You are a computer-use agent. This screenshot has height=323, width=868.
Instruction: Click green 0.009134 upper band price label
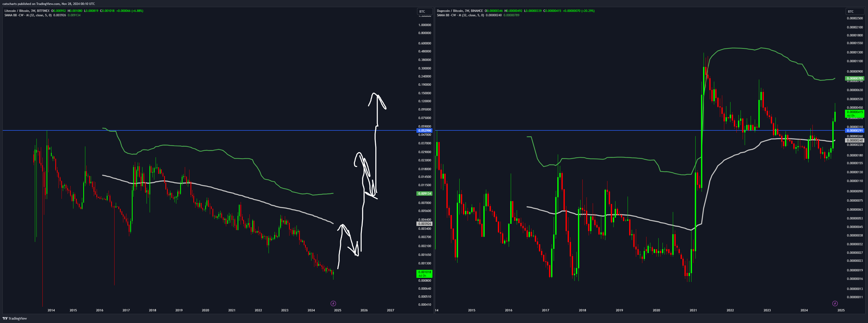pyautogui.click(x=424, y=193)
